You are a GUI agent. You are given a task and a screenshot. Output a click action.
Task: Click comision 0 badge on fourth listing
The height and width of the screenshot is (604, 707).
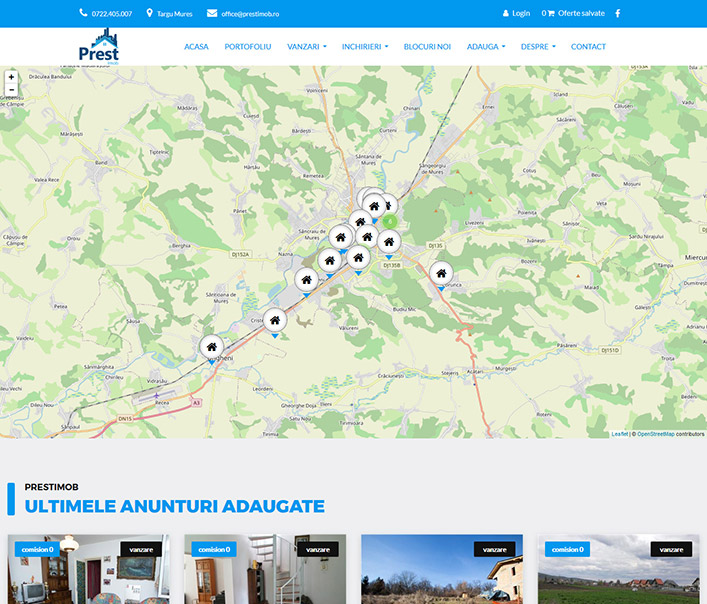(568, 549)
